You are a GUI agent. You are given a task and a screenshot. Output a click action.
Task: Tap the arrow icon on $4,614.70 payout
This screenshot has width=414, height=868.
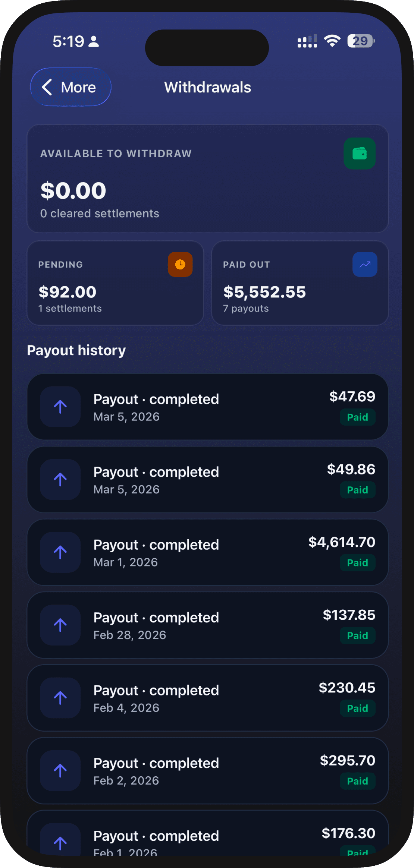[x=60, y=552]
